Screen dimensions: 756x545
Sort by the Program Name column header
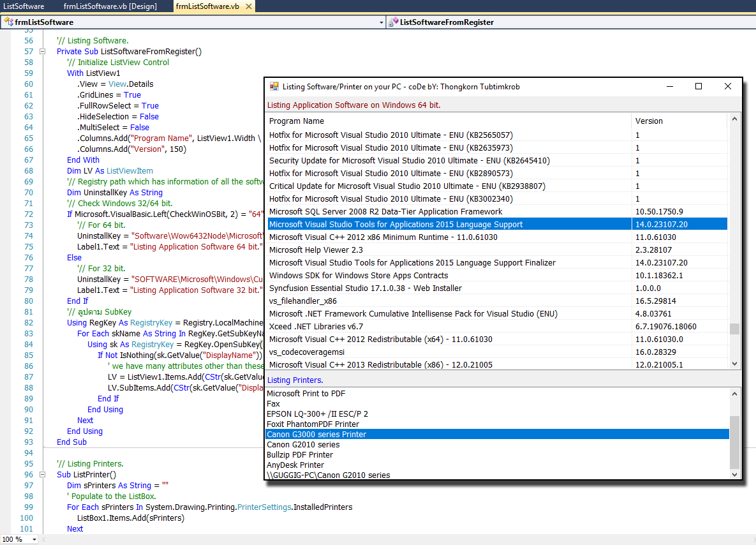click(448, 121)
